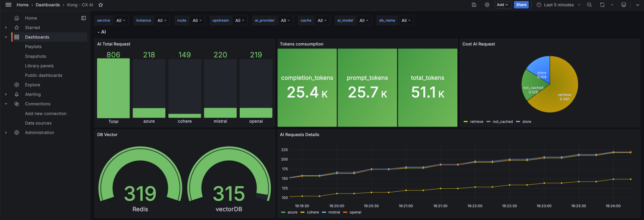Click the AI Requests Details panel title

click(299, 135)
